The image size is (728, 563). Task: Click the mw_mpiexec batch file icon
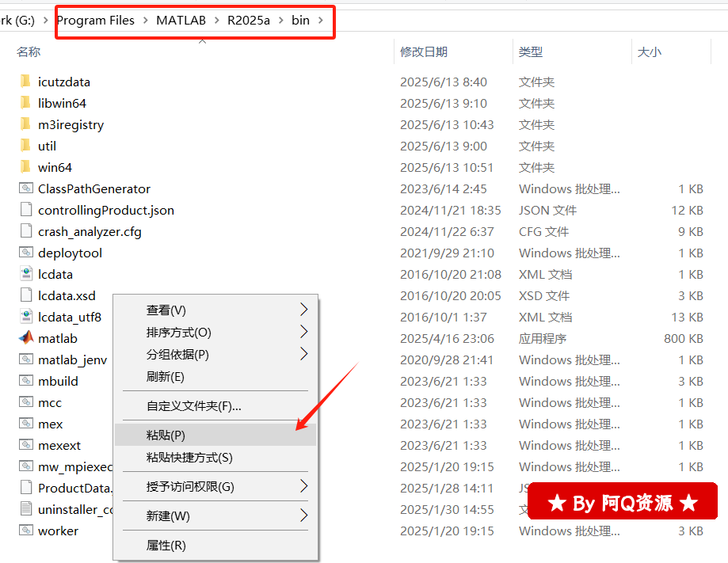coord(26,466)
